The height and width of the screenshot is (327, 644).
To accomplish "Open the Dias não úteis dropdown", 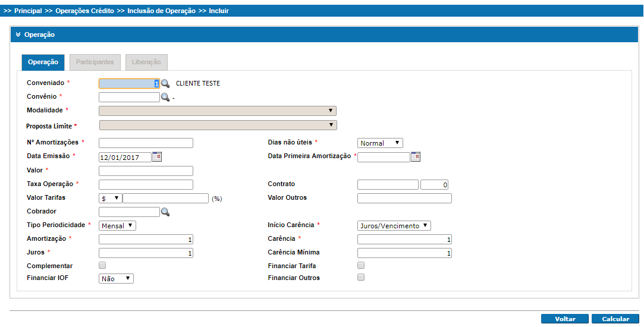I will pyautogui.click(x=381, y=143).
